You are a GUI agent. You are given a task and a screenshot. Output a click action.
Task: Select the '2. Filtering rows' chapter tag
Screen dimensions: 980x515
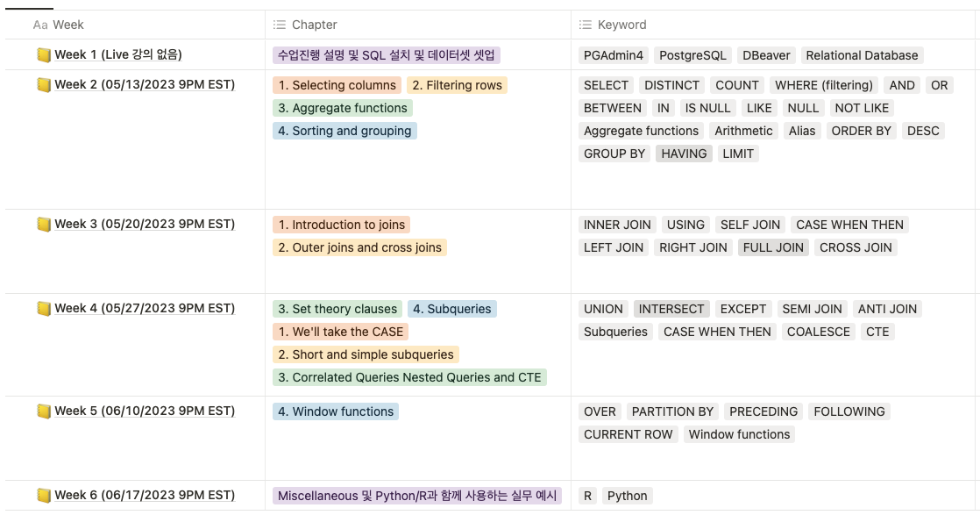pos(457,85)
